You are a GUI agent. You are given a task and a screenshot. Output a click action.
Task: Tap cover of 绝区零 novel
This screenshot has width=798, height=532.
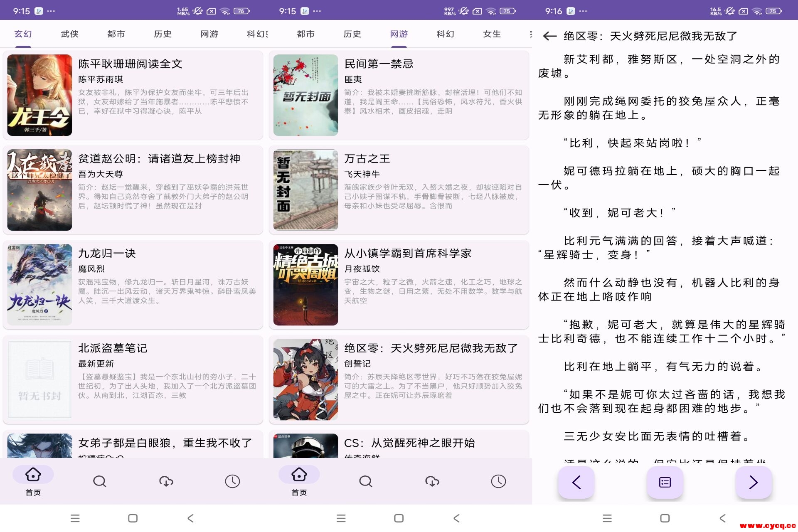[x=305, y=379]
